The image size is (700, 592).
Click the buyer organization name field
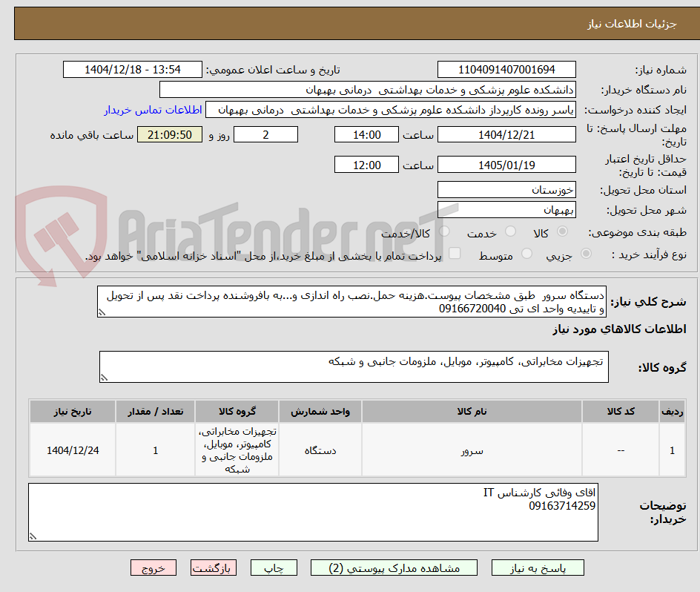pos(367,90)
